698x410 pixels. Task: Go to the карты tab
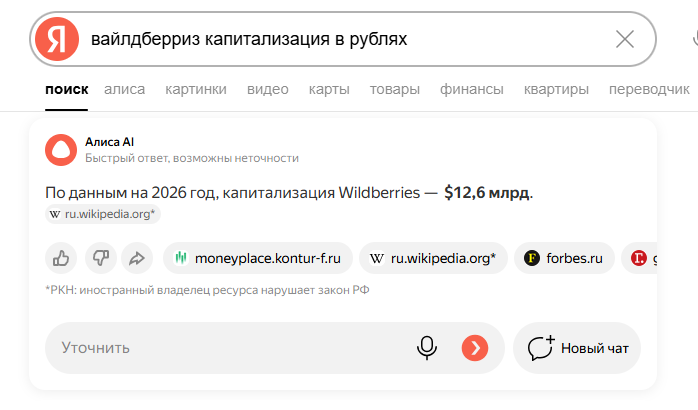[329, 89]
